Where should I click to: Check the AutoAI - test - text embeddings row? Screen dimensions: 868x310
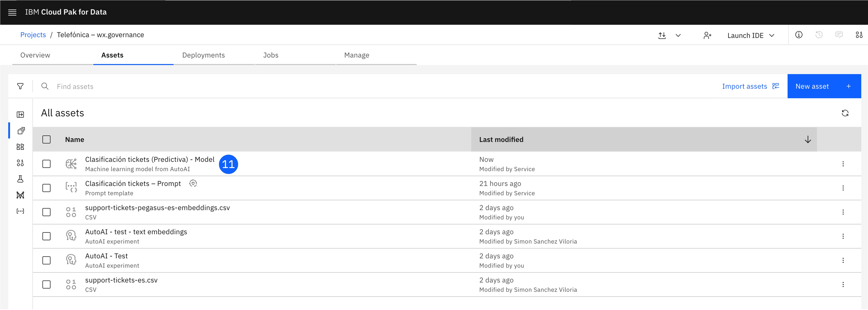(47, 237)
